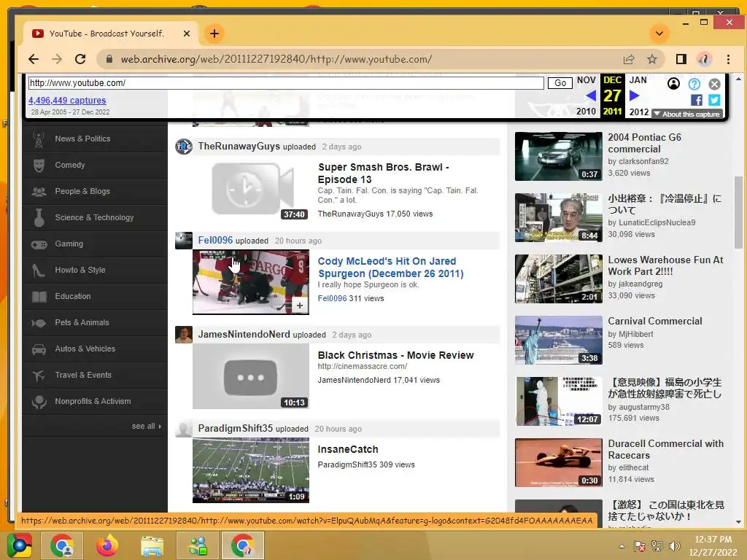Open the Nonprofits & Activism icon
Image resolution: width=747 pixels, height=560 pixels.
(39, 402)
